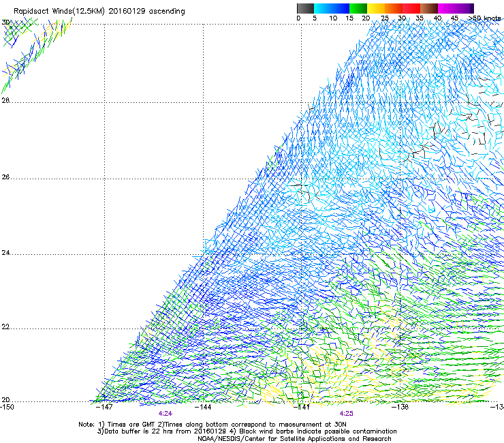Image resolution: width=504 pixels, height=443 pixels.
Task: Click the latitude label '26' on left axis
Action: (x=5, y=177)
